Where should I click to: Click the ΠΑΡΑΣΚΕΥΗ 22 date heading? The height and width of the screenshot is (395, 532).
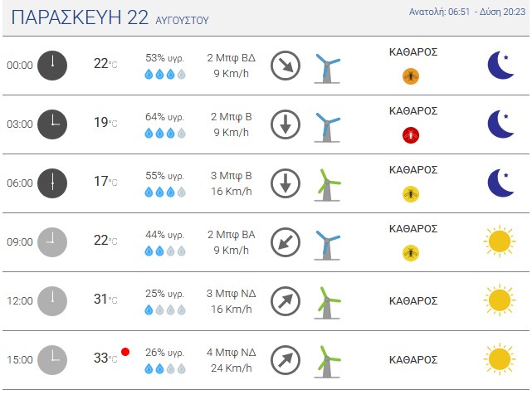pos(80,17)
